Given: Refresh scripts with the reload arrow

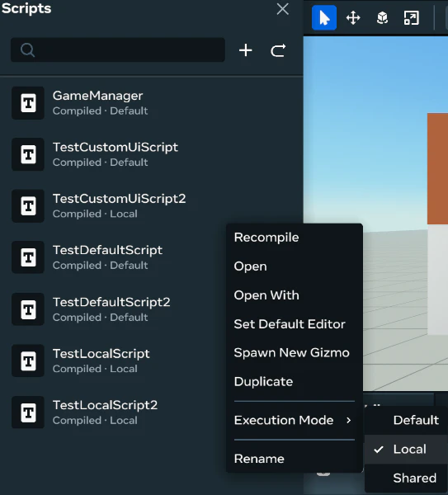Looking at the screenshot, I should tap(278, 50).
